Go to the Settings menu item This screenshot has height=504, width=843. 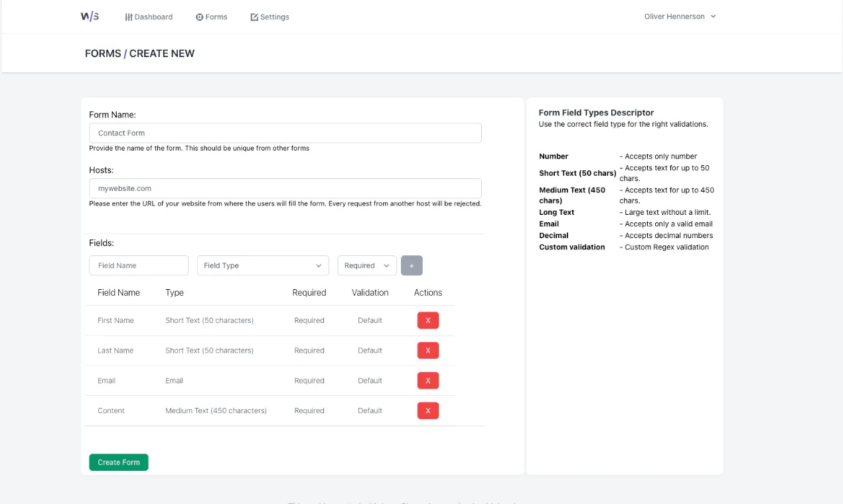point(269,17)
